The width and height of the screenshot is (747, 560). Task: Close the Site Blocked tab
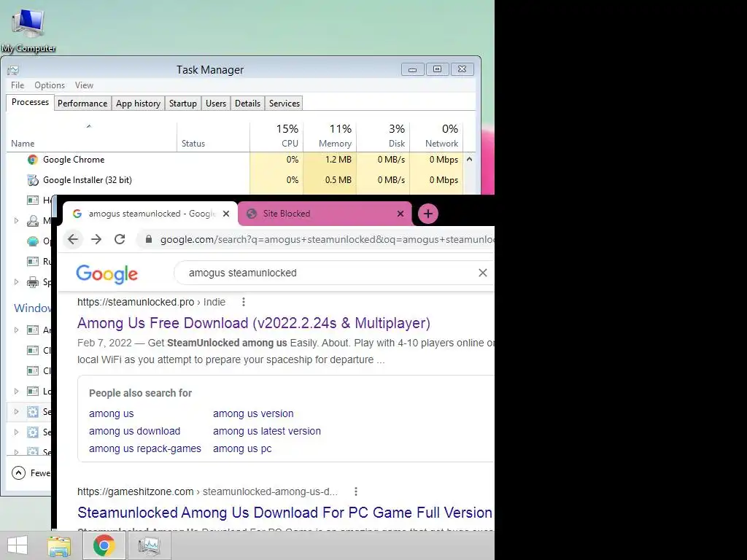[x=400, y=214]
